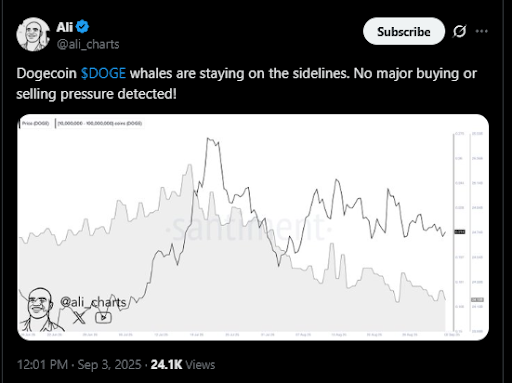
Task: Toggle the 10,000,000-100,000,000 coins legend item
Action: [x=99, y=123]
